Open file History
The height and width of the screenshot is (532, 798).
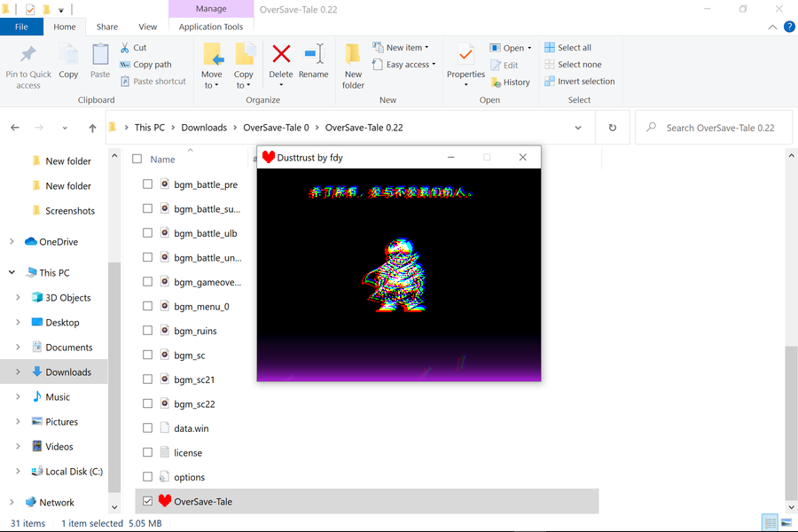[511, 82]
